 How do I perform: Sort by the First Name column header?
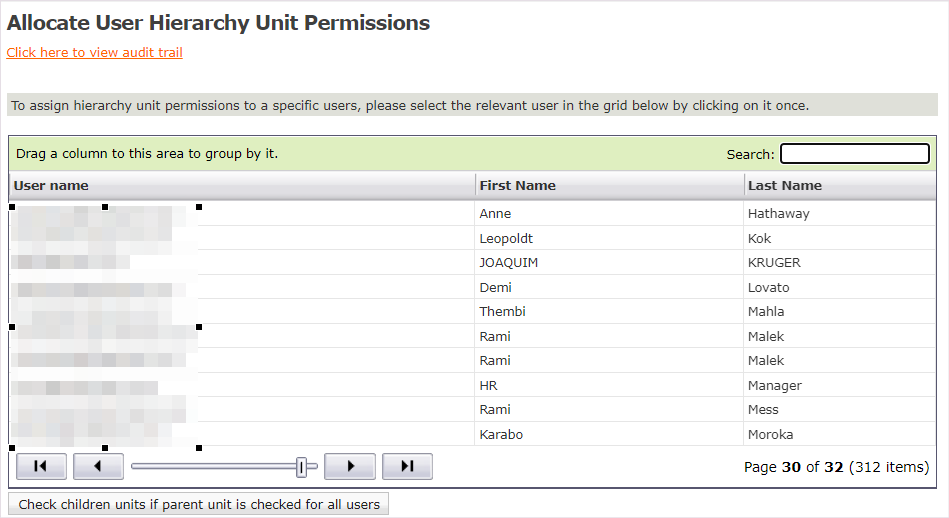click(517, 186)
